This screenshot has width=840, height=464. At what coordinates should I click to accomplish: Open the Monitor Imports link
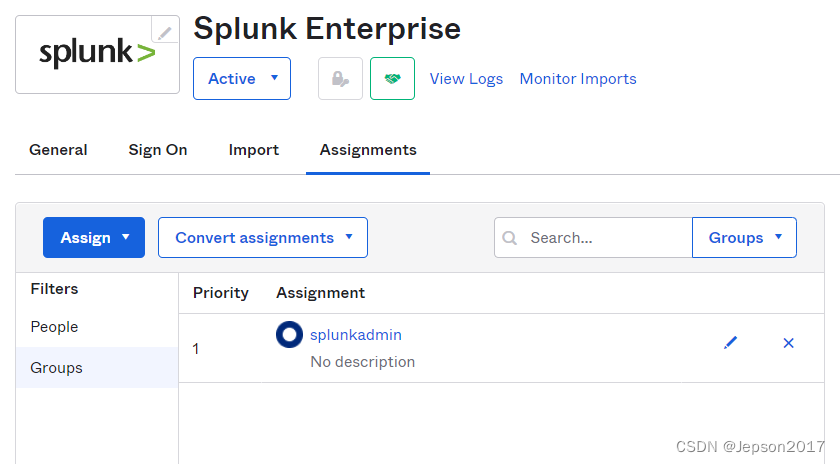tap(578, 79)
